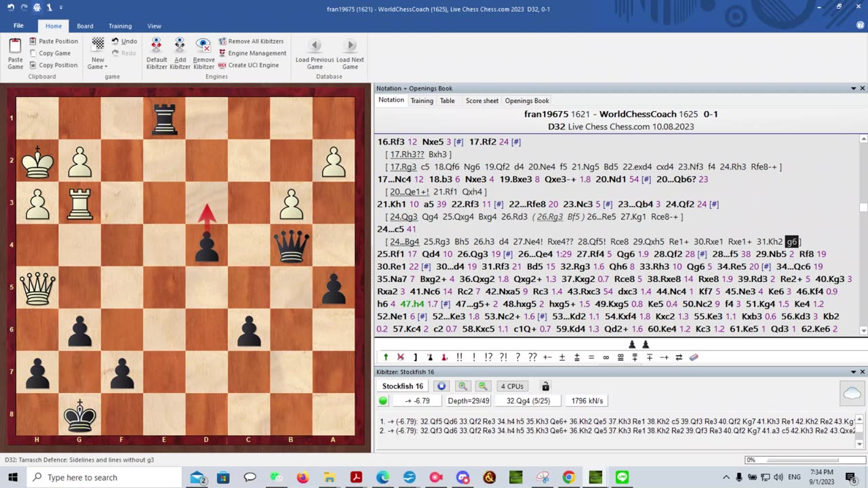Click the highlighted g6 move
The height and width of the screenshot is (488, 868).
[791, 241]
